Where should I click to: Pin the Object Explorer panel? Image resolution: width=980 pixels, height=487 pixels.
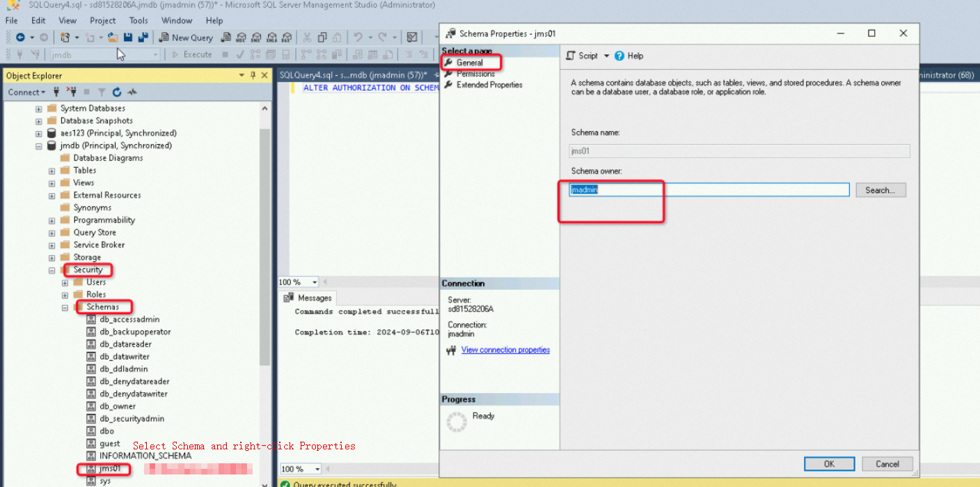(253, 75)
